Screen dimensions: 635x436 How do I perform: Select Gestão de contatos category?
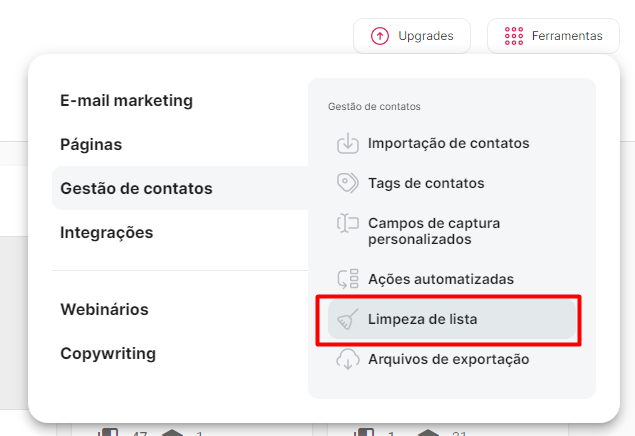(x=136, y=188)
